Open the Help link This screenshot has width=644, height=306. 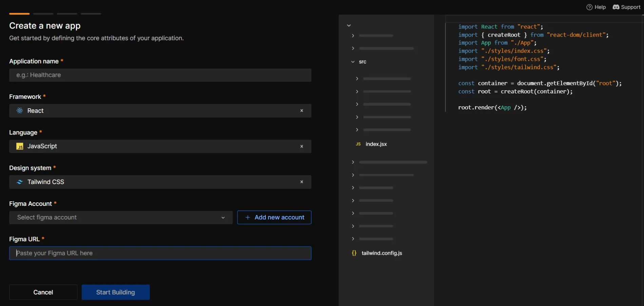[x=596, y=7]
